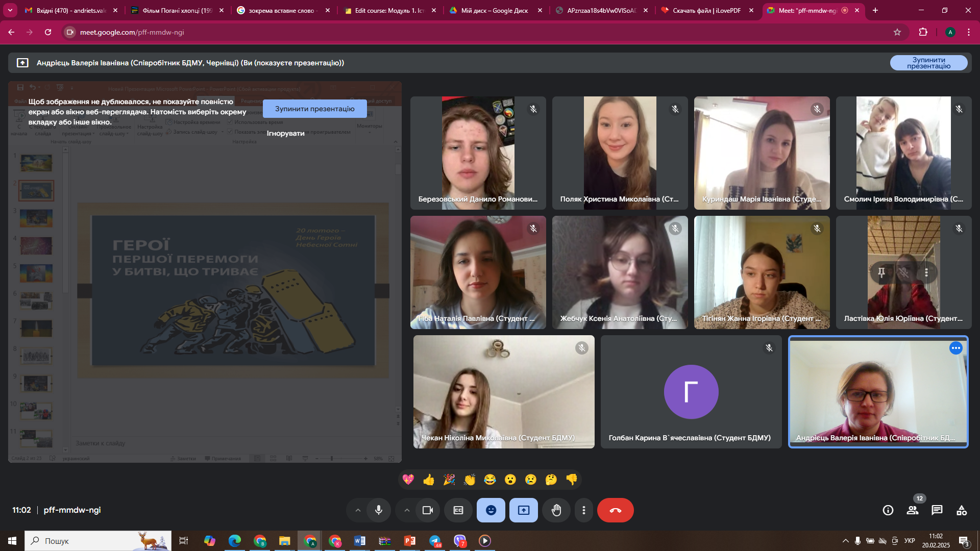Image resolution: width=980 pixels, height=551 pixels.
Task: Raise your hand in the meeting
Action: tap(556, 510)
